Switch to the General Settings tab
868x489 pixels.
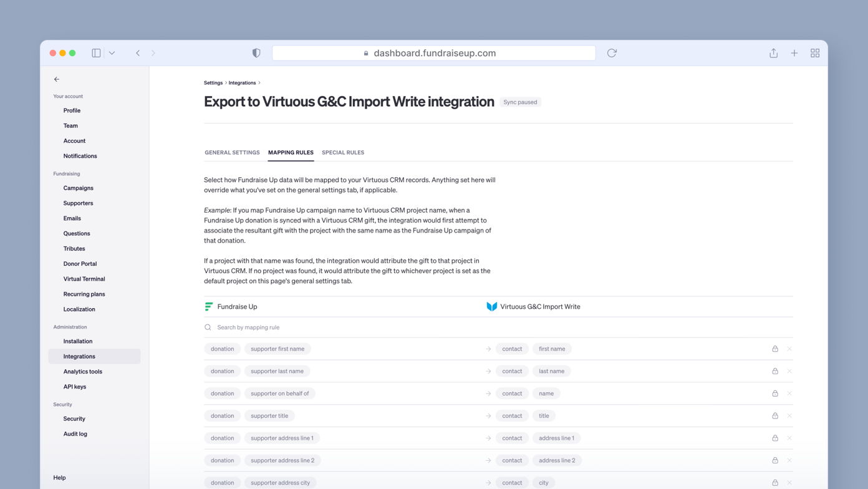click(x=232, y=153)
